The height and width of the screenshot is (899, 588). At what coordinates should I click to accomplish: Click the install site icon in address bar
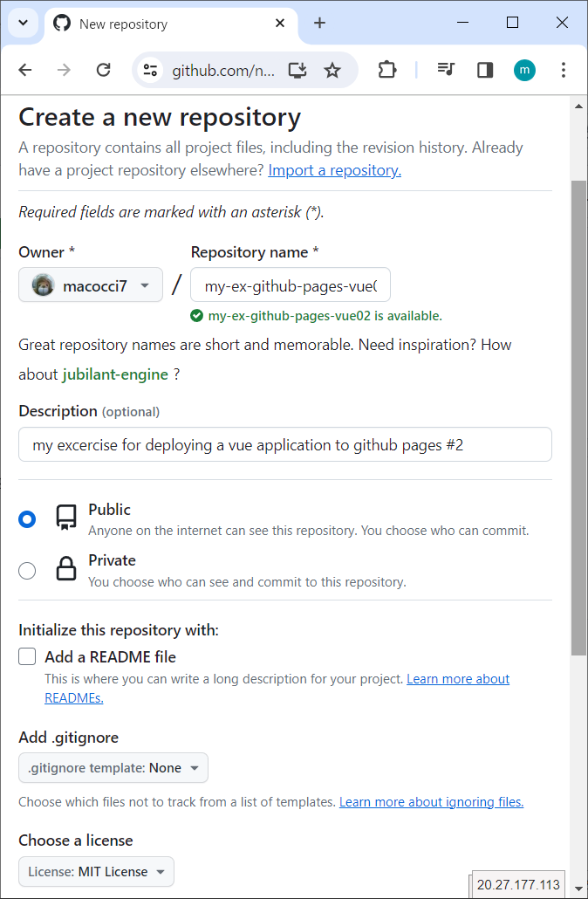297,71
